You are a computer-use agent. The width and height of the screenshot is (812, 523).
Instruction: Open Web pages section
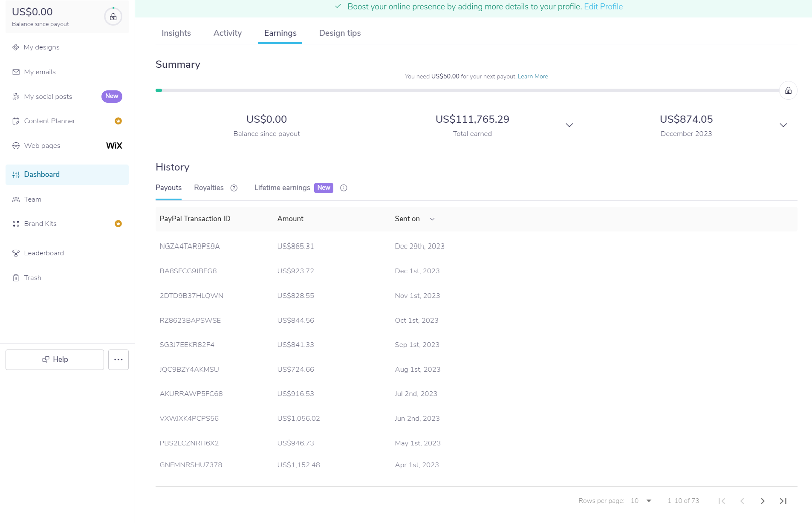(42, 146)
